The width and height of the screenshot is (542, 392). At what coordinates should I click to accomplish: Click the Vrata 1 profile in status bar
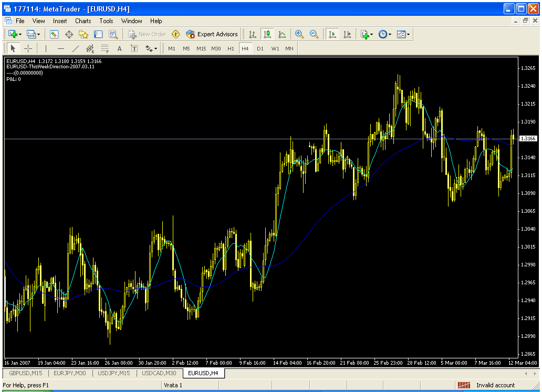click(173, 385)
